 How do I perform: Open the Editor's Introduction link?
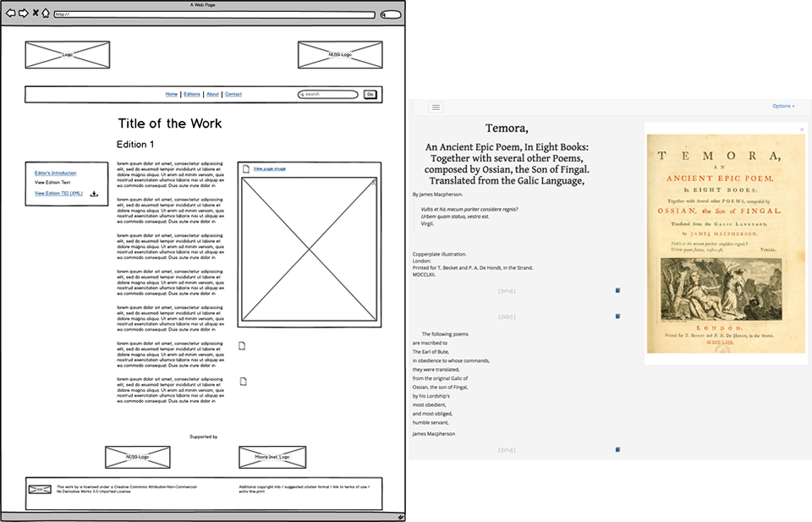(x=56, y=173)
